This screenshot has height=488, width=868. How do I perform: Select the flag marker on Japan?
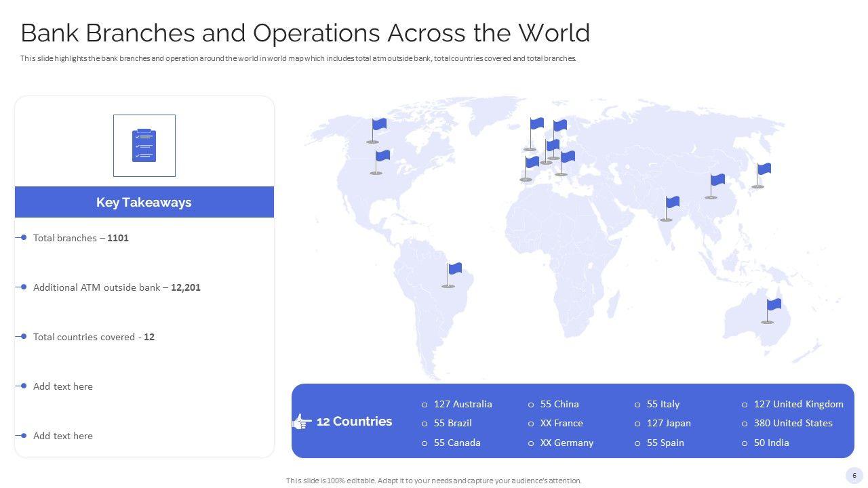pos(761,176)
